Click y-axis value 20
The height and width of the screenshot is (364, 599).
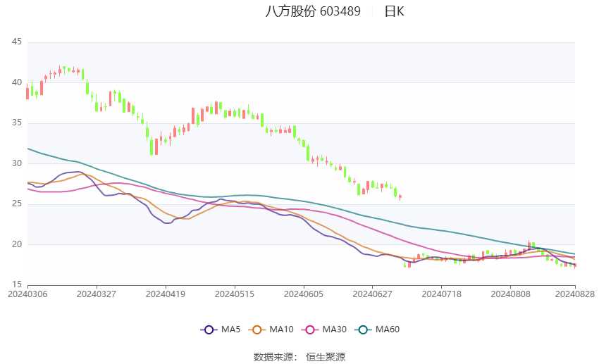tap(17, 244)
